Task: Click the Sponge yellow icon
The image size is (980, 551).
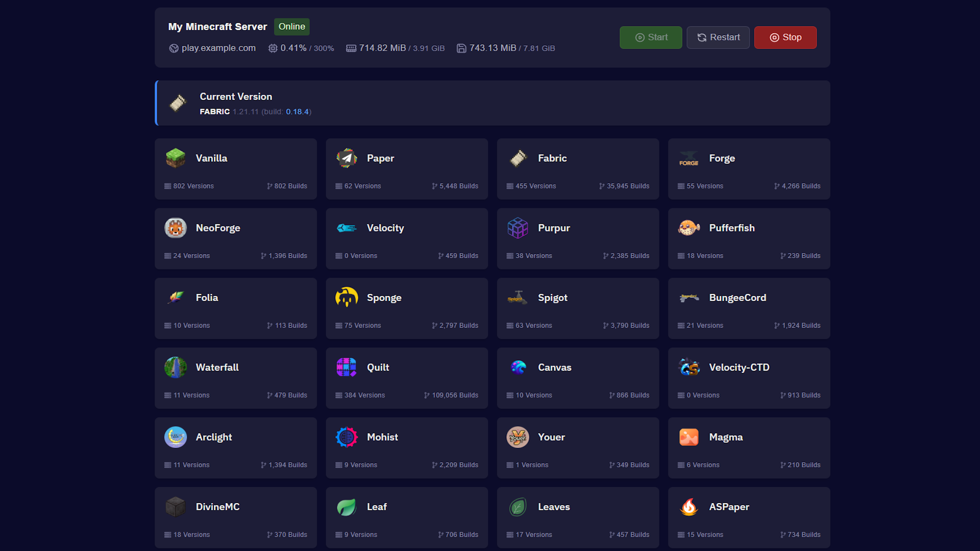Action: coord(347,297)
